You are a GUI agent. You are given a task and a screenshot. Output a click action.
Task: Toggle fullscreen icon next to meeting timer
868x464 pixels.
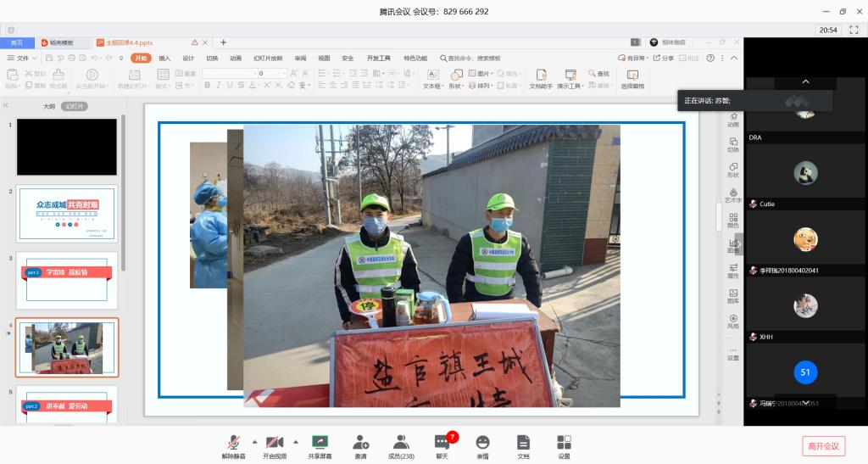[x=854, y=30]
